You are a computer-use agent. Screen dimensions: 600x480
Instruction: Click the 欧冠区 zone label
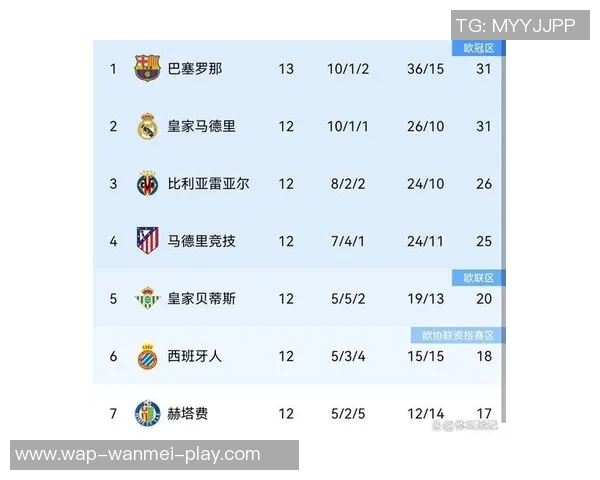click(478, 48)
